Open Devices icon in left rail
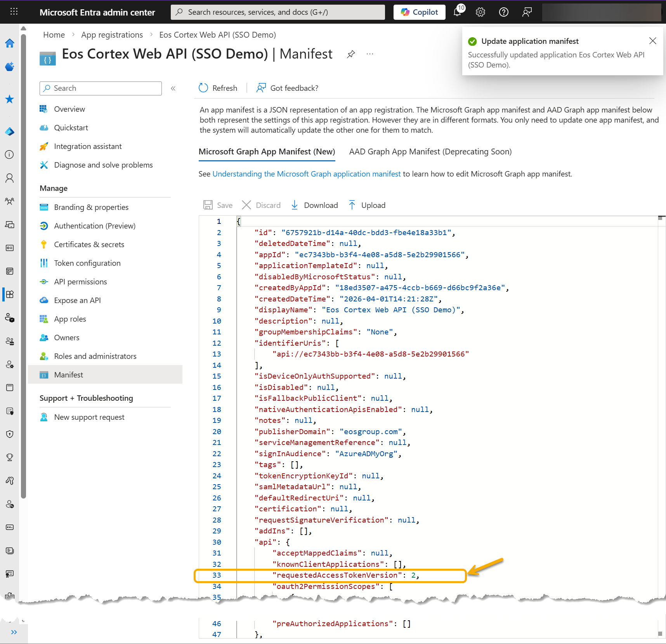666x644 pixels. point(10,225)
